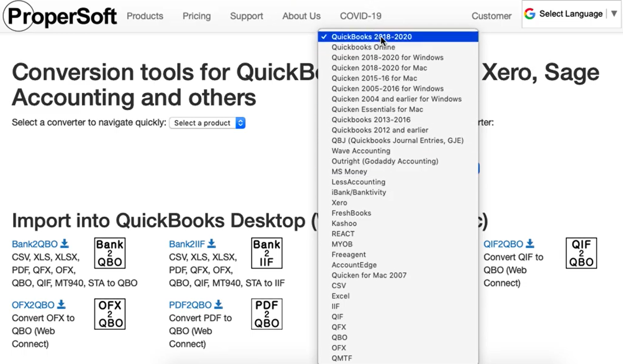Open the QIF2QBO link
Screen dimensions: 623x364
click(503, 244)
